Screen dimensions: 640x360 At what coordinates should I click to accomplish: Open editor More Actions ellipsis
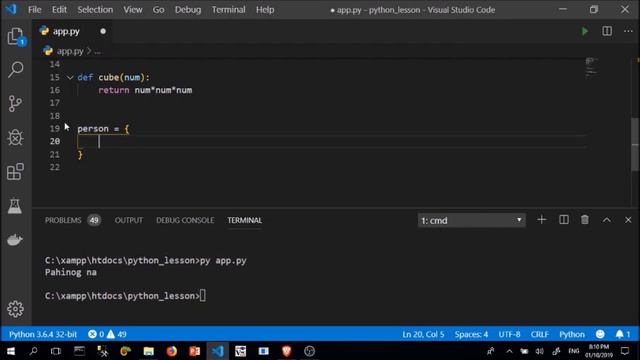(628, 31)
